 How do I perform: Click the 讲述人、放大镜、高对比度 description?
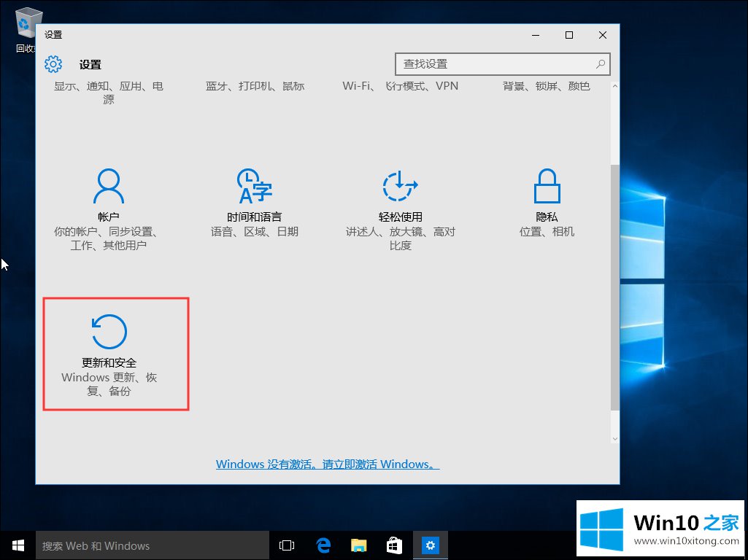click(400, 238)
